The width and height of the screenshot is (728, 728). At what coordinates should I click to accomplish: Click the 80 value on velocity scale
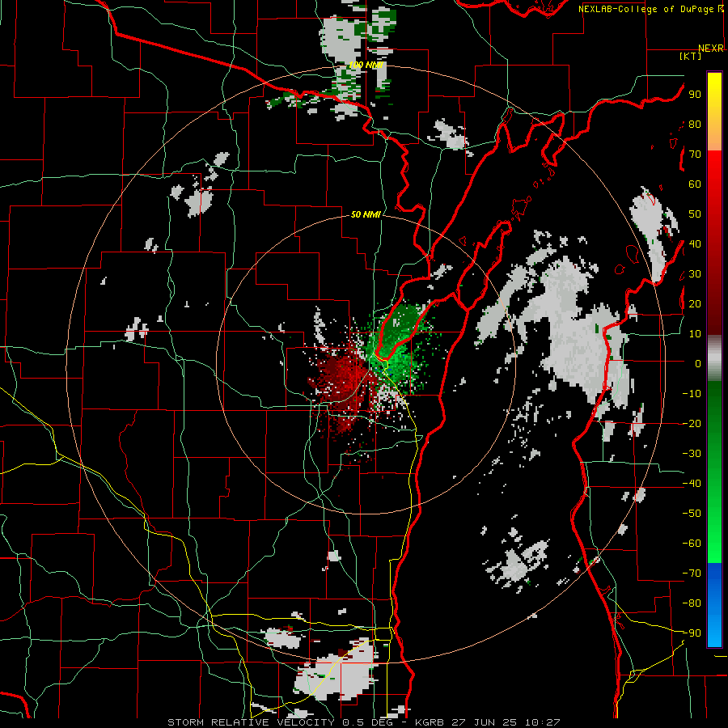695,125
